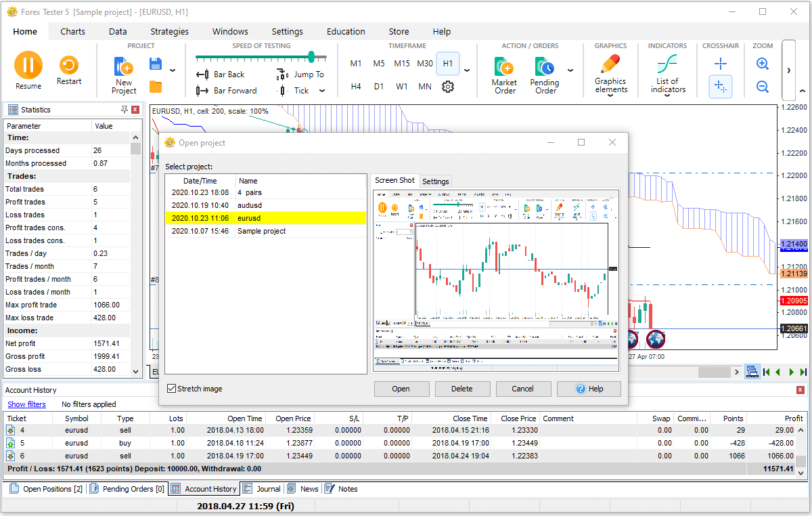Open the dropdown beside Pending Order
The width and height of the screenshot is (812, 516).
[x=570, y=70]
